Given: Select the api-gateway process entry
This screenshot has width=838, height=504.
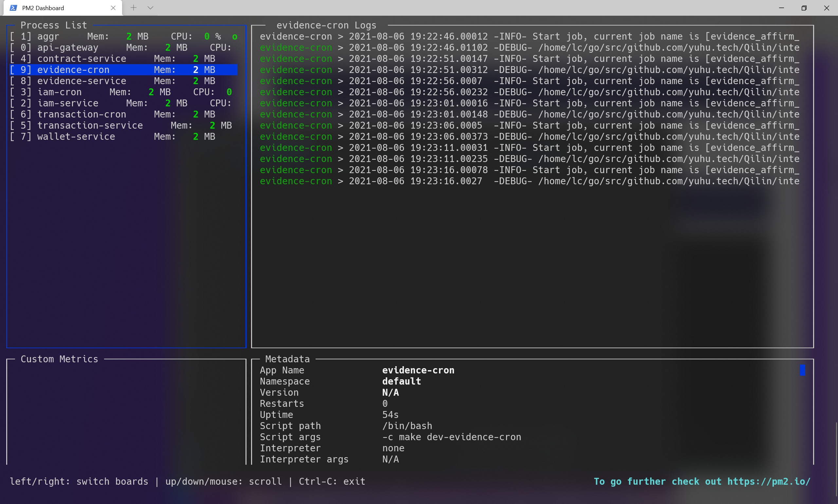Looking at the screenshot, I should (67, 47).
